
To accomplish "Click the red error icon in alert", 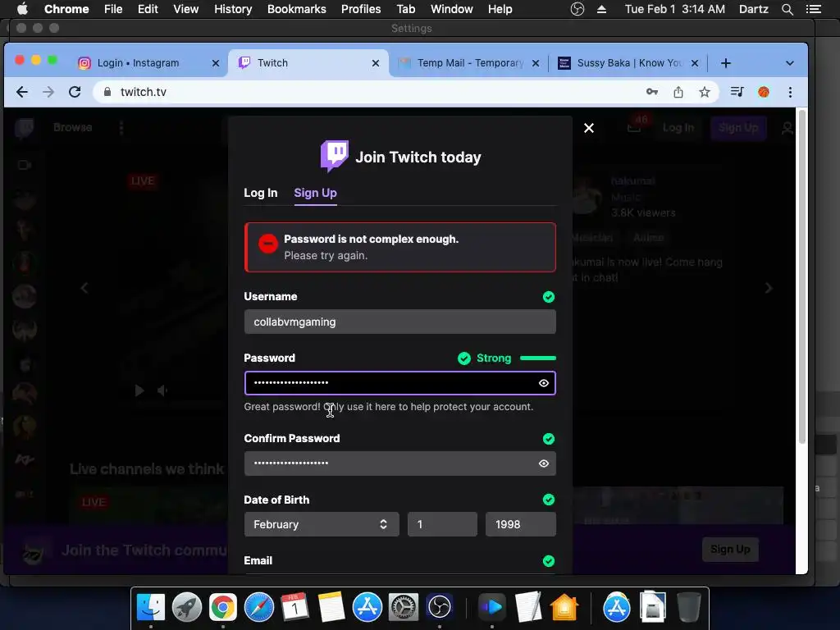I will [x=268, y=244].
